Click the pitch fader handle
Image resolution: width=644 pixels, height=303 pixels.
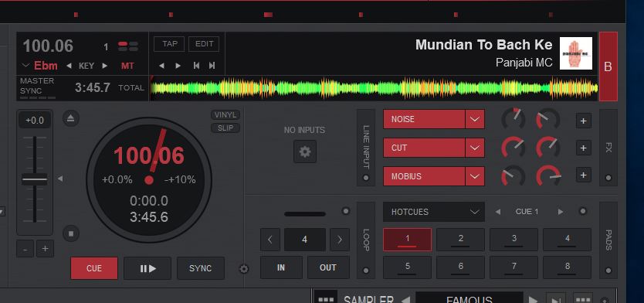coord(35,179)
